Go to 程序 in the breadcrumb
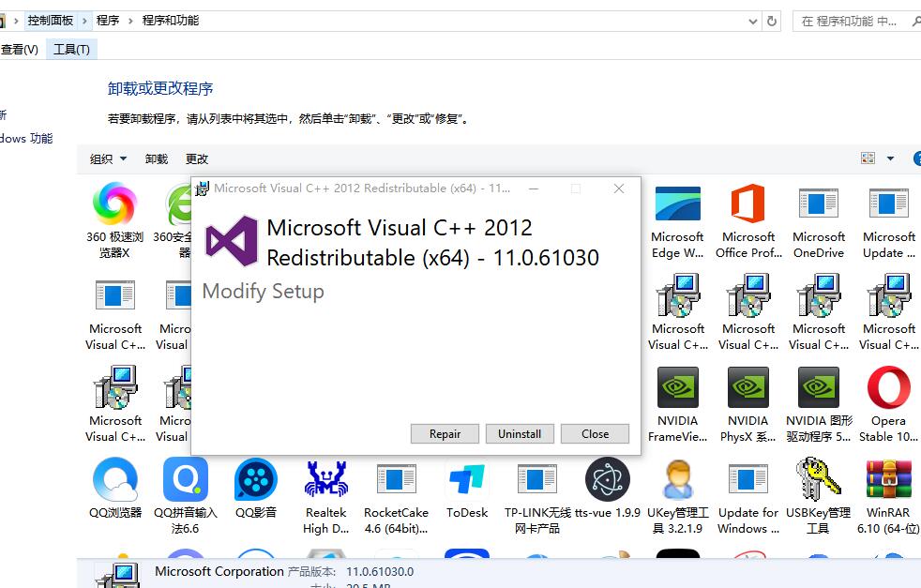Screen dimensions: 921x588 point(108,21)
